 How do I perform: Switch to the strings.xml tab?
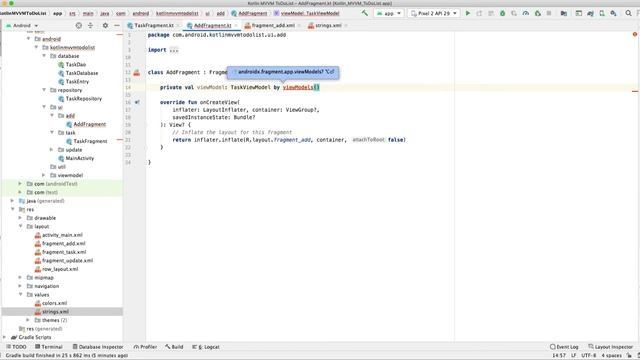pos(328,25)
